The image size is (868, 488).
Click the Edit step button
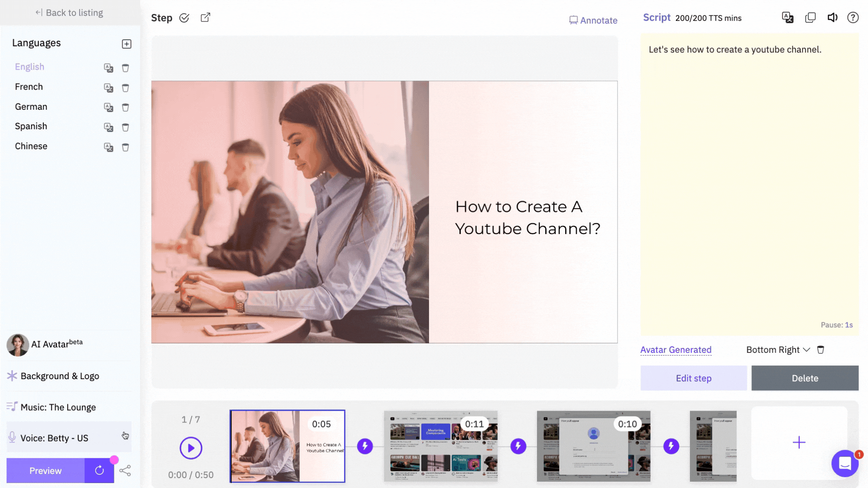point(693,378)
